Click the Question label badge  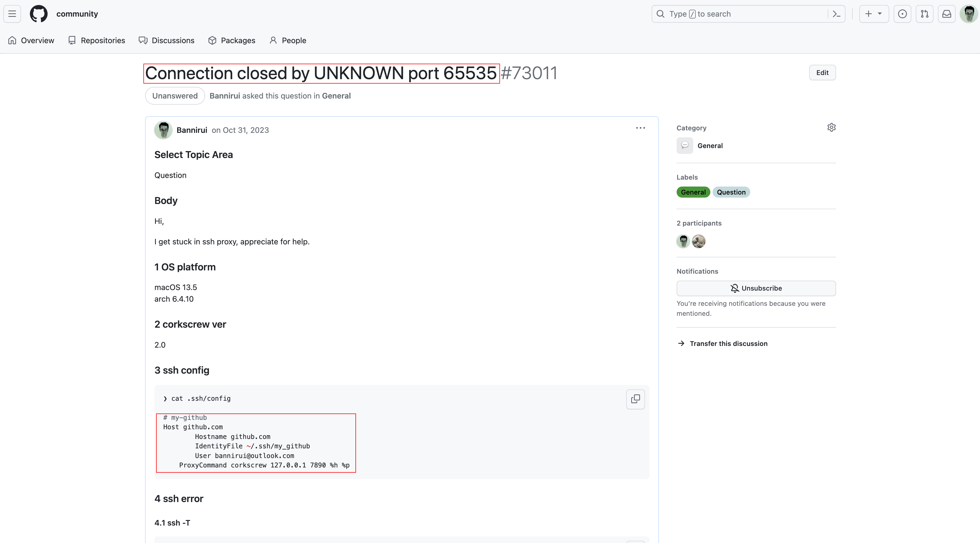click(x=731, y=192)
